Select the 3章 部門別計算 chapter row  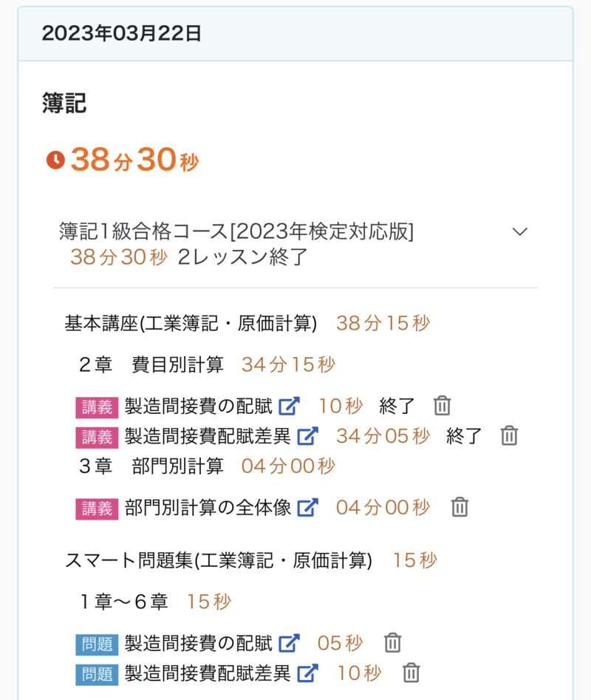(151, 466)
